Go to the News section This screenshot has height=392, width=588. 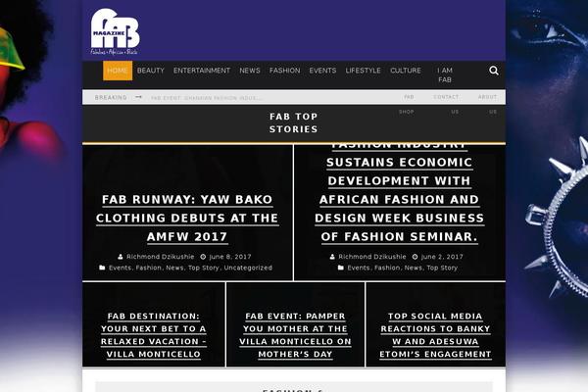click(250, 71)
